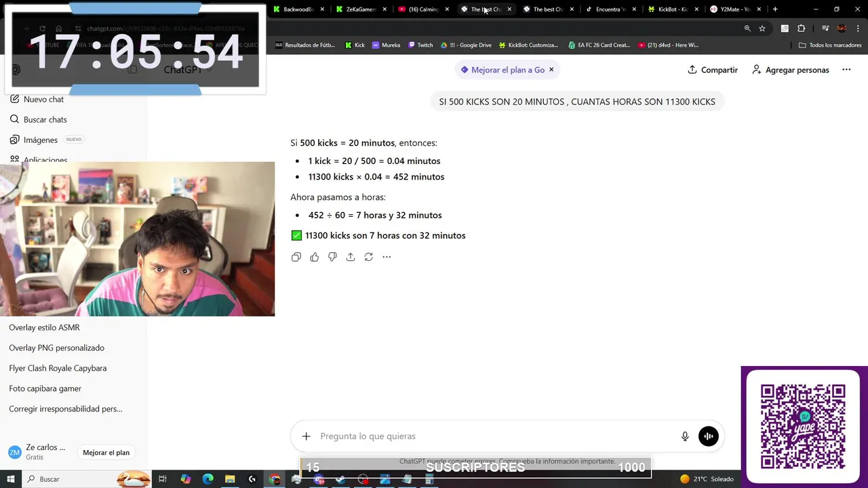Open chat Overlay PNG personalizado
This screenshot has height=488, width=868.
point(56,348)
